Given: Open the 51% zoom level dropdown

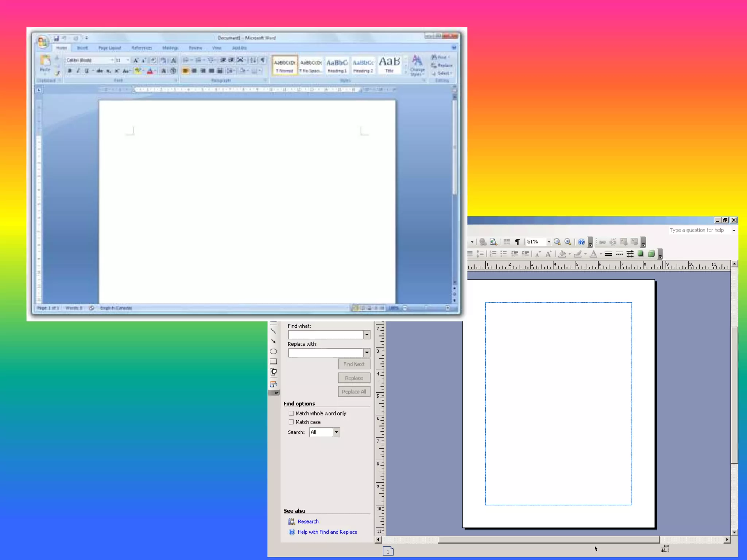Looking at the screenshot, I should (549, 242).
